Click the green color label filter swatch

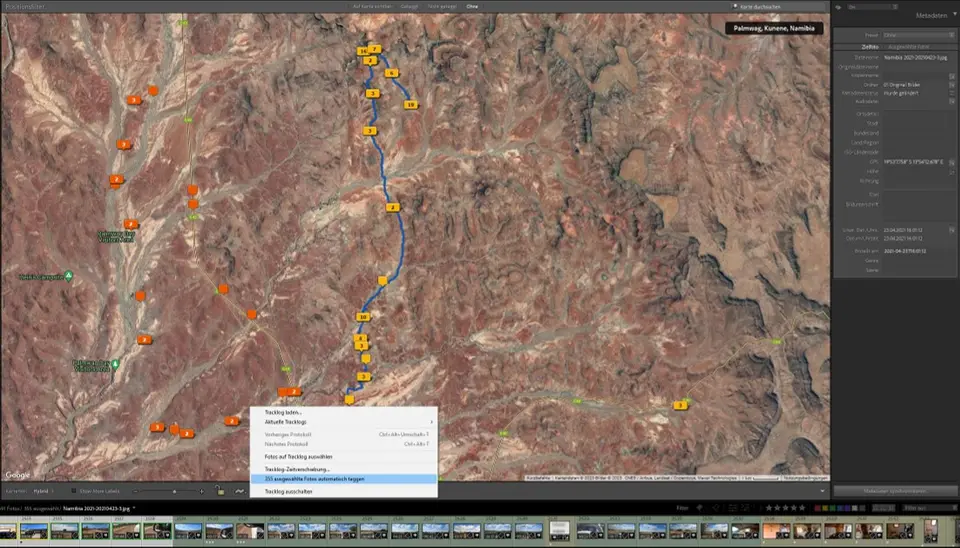click(833, 508)
